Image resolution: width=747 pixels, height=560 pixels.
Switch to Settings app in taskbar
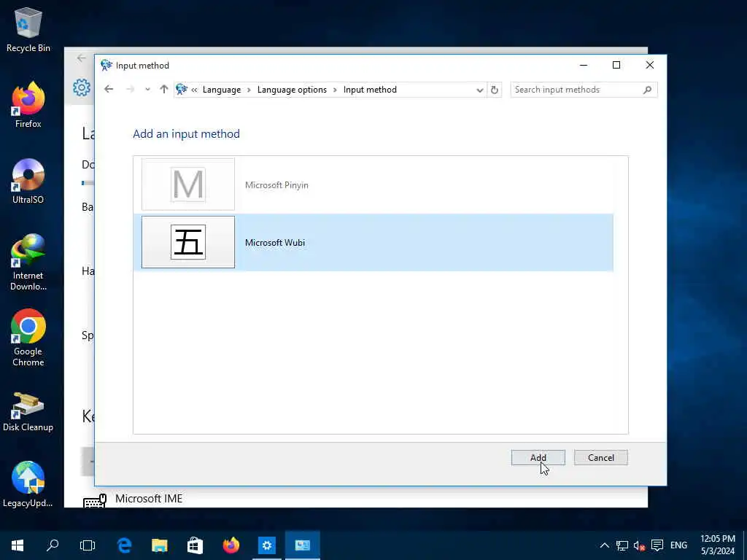267,545
